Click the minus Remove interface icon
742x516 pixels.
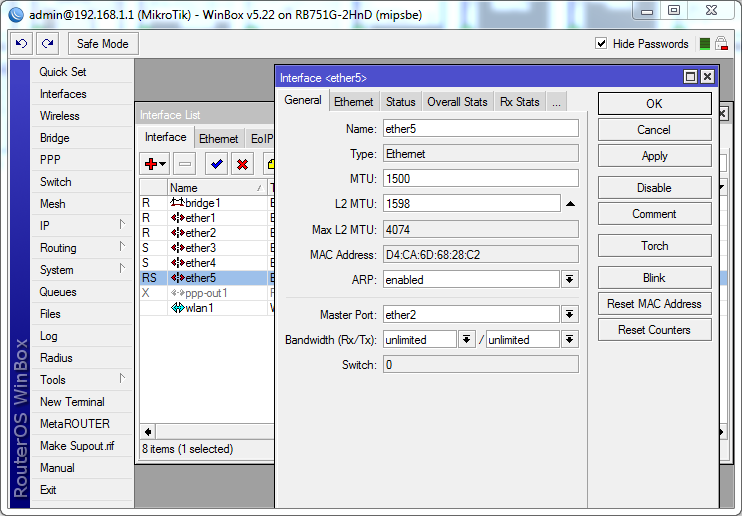click(185, 164)
